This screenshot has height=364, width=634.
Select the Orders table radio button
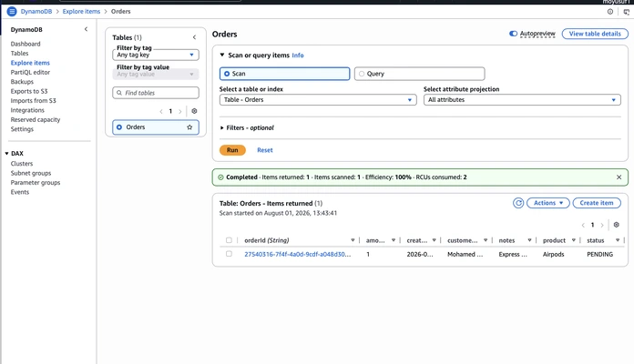119,127
